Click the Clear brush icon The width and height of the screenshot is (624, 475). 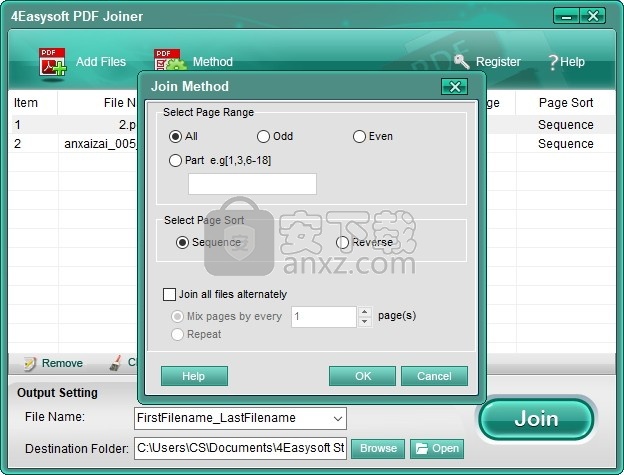point(115,363)
